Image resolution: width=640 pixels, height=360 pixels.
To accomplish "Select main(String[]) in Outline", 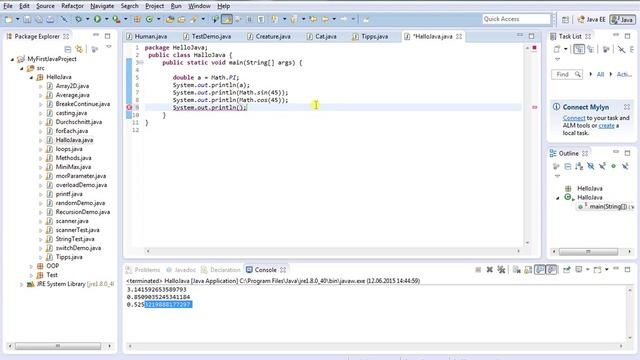I will coord(606,207).
